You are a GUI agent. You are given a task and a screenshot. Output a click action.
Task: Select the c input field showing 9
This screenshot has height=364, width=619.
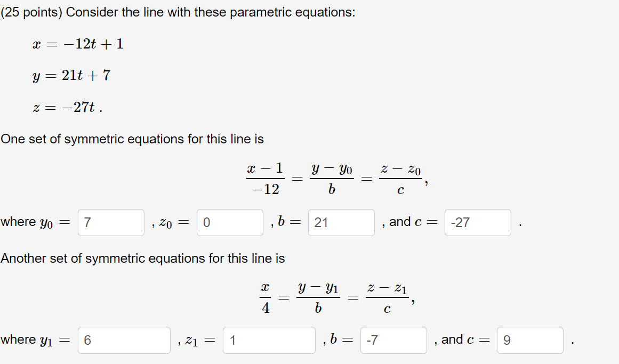coord(530,340)
